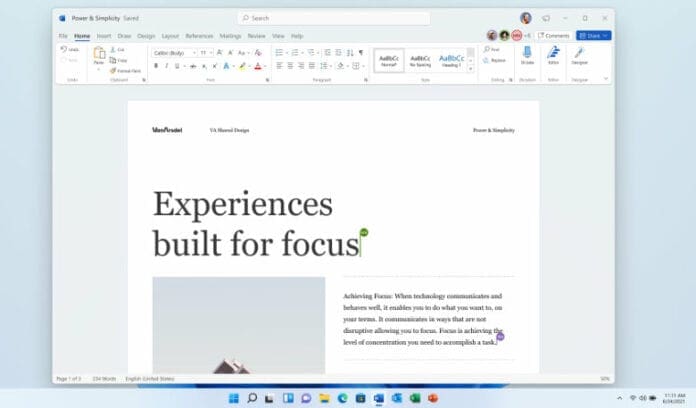This screenshot has width=696, height=408.
Task: Collapse the ribbon with chevron
Action: click(x=606, y=79)
